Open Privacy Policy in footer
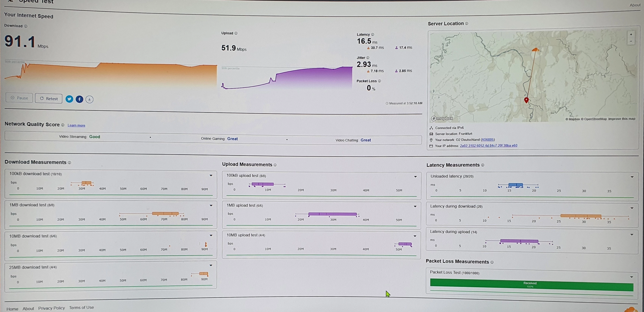This screenshot has height=312, width=644. coord(51,308)
